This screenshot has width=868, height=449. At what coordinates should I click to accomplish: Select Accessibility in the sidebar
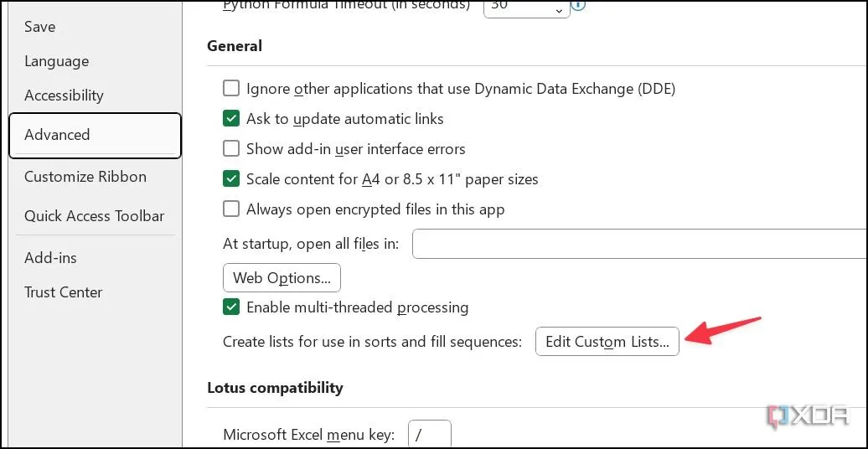point(64,95)
